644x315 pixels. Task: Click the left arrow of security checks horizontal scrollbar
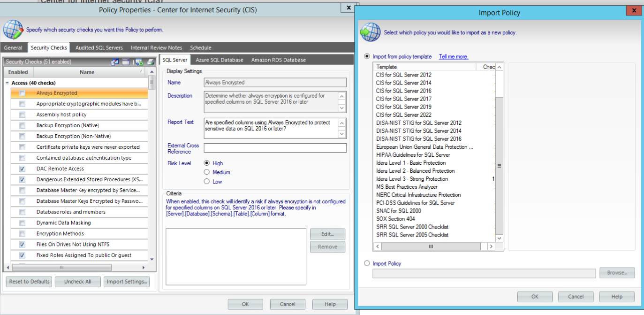tap(7, 268)
